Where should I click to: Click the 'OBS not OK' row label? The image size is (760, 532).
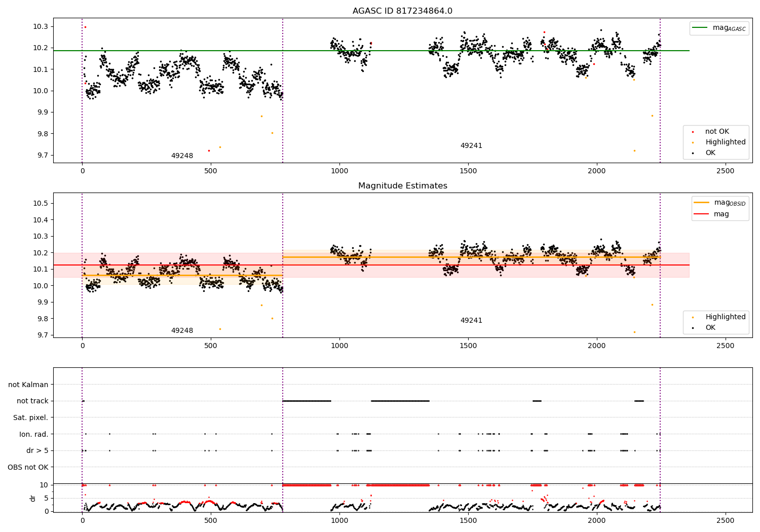[x=28, y=467]
